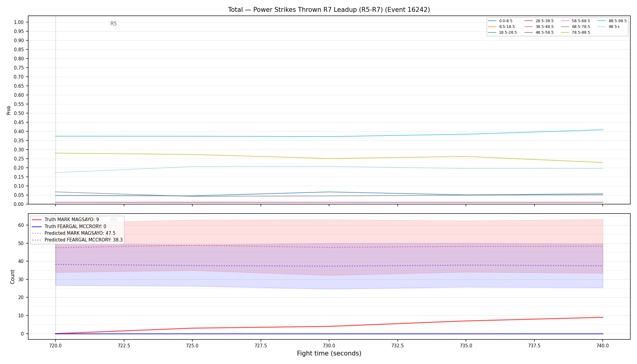Click the pale blue line swatch beside '98.5+'

tap(602, 27)
